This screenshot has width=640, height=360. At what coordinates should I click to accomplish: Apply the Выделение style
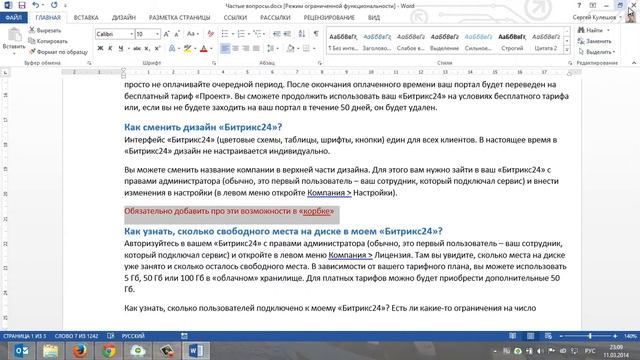(444, 42)
